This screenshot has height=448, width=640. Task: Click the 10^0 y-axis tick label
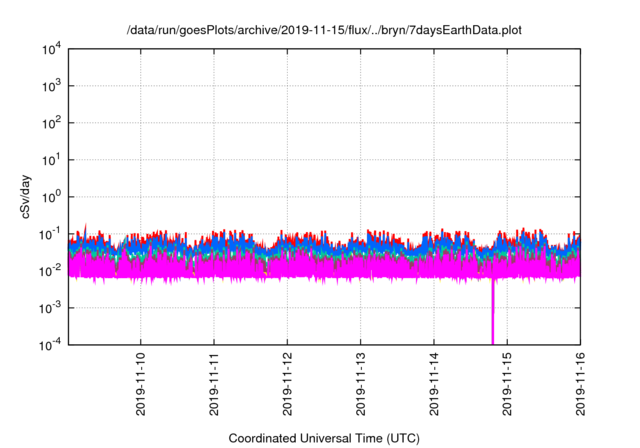point(52,197)
